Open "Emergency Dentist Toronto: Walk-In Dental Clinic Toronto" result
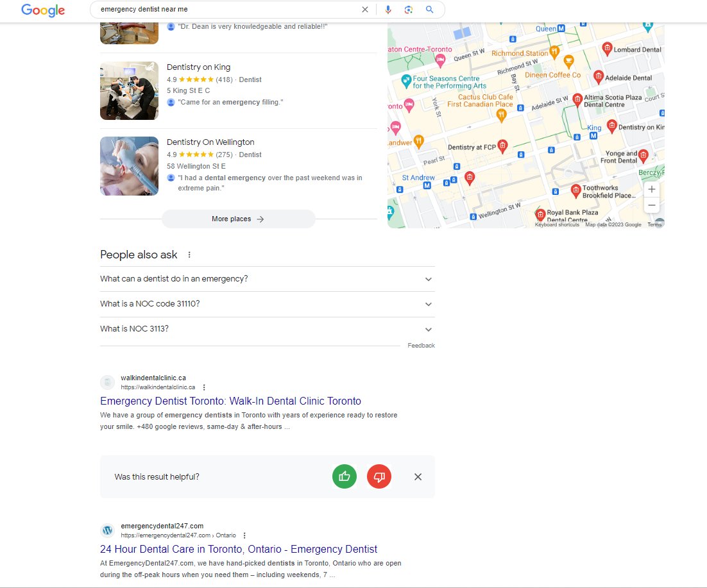Screen dimensions: 707x588 [230, 401]
